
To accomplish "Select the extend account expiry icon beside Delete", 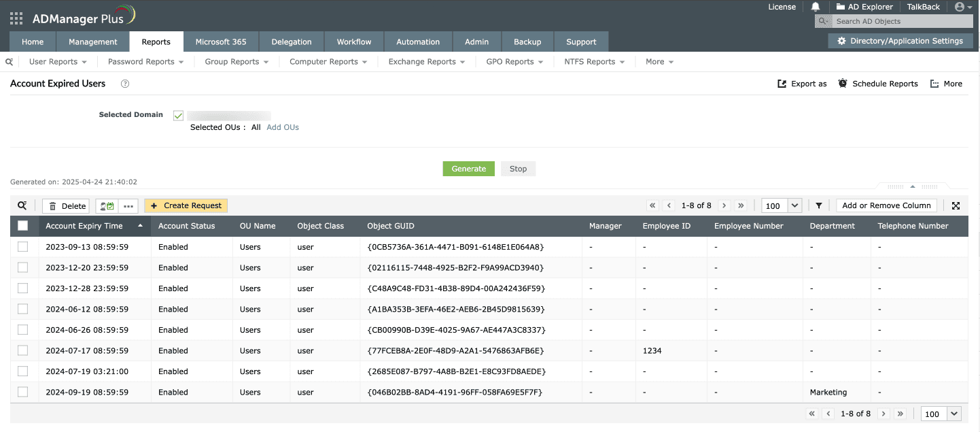I will click(x=105, y=205).
